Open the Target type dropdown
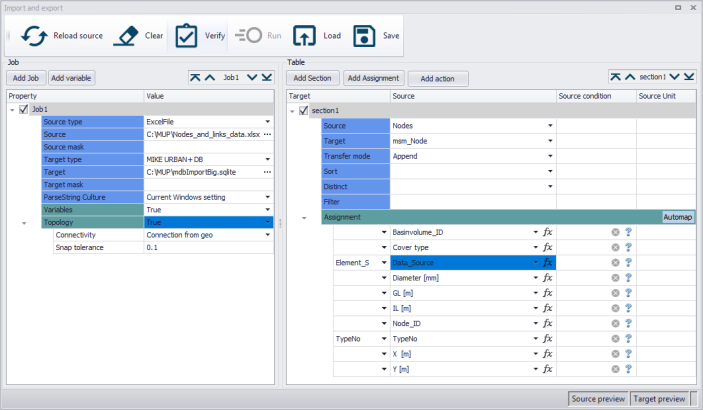The width and height of the screenshot is (703, 410). pos(268,159)
